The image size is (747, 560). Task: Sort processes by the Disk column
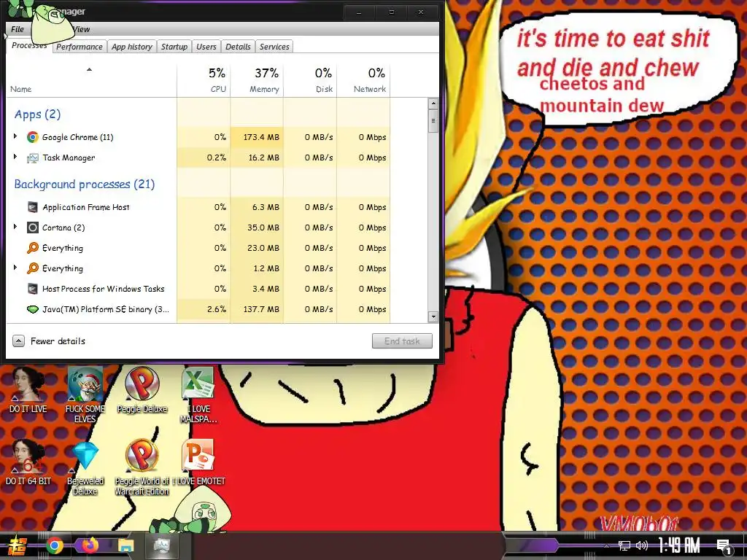[310, 80]
